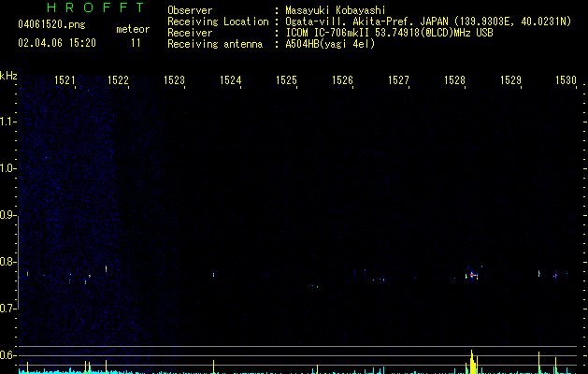Click the Receiving antenna label
The image size is (588, 374).
[215, 44]
